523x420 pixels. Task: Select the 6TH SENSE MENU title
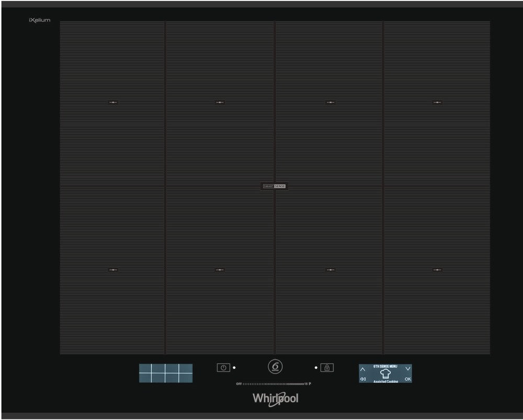point(385,367)
